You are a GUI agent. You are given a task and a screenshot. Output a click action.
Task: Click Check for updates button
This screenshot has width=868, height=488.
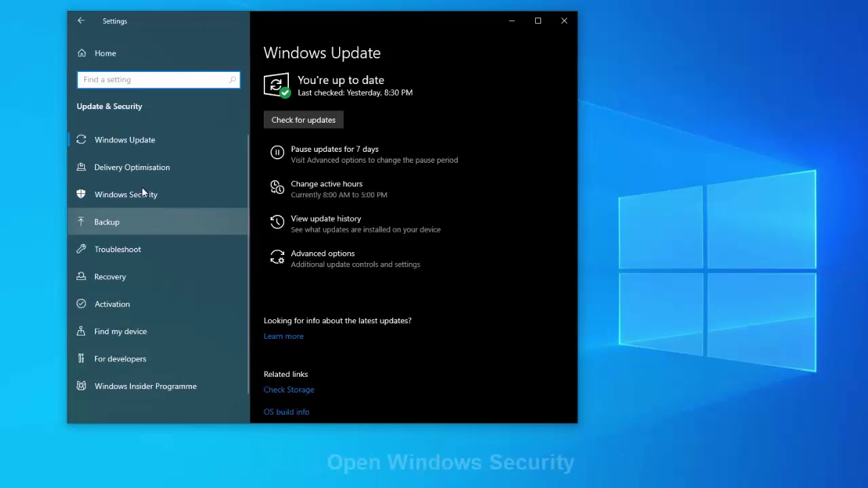click(303, 120)
